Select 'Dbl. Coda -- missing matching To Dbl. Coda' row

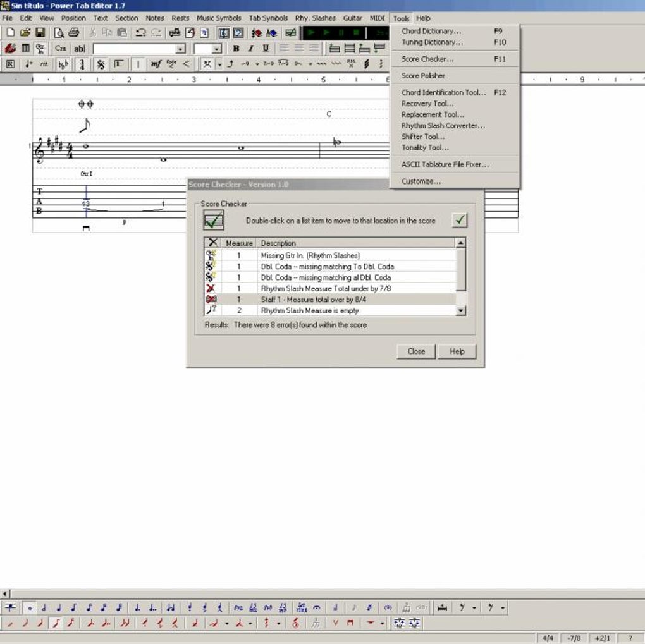point(330,267)
